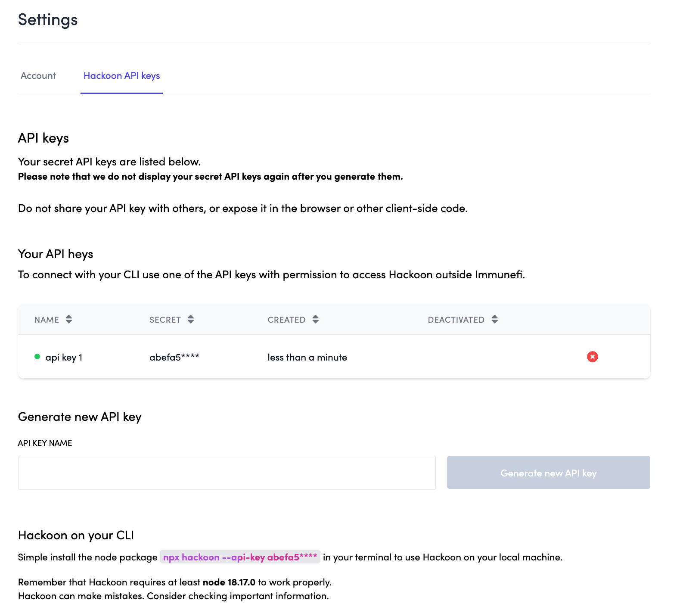This screenshot has width=683, height=616.
Task: Click the sort arrows next to DEACTIVATED
Action: pyautogui.click(x=495, y=319)
